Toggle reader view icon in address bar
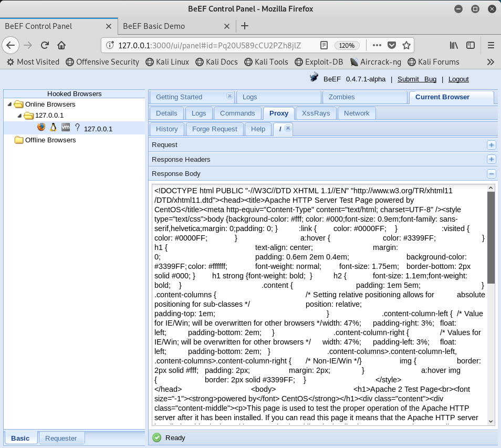The width and height of the screenshot is (501, 448). click(323, 45)
